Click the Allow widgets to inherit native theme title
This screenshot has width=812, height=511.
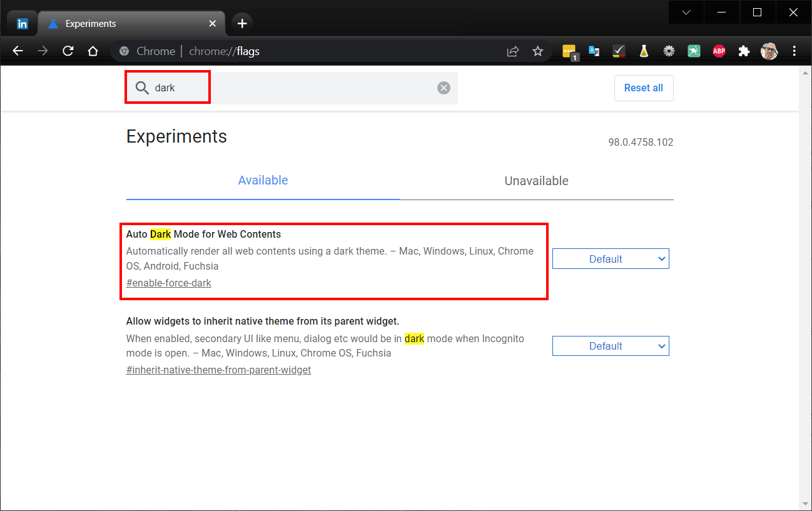(x=263, y=321)
